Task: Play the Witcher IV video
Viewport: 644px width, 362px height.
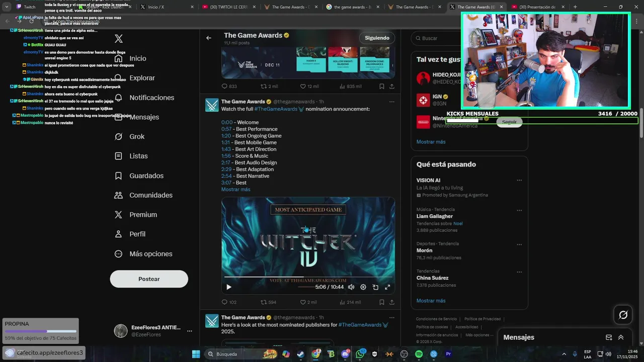Action: click(229, 287)
